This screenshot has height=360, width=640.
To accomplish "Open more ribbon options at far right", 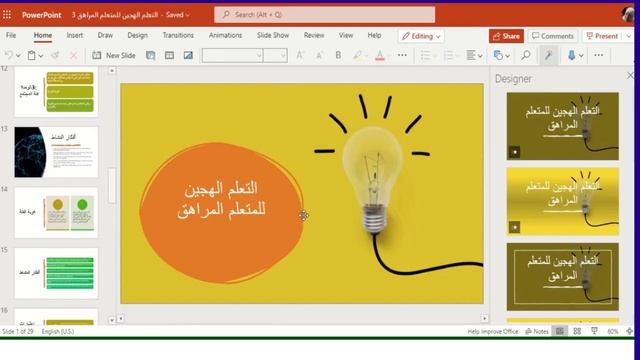I will 598,55.
